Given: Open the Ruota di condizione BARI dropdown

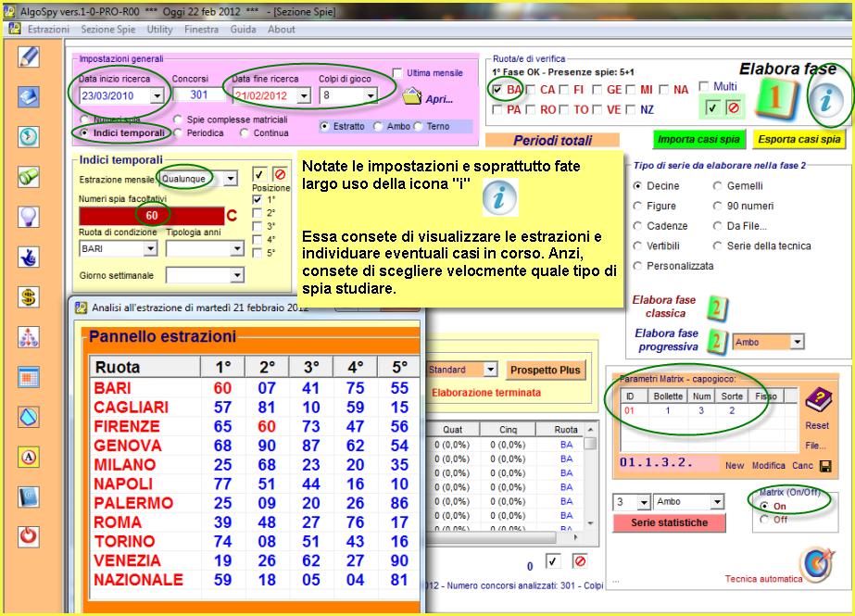Looking at the screenshot, I should (x=150, y=249).
